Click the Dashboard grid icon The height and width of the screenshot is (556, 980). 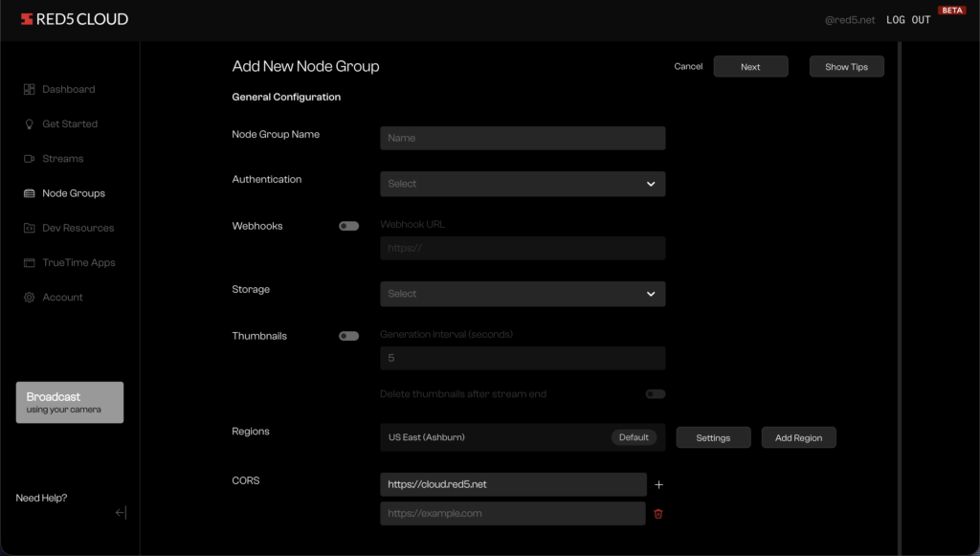[29, 89]
